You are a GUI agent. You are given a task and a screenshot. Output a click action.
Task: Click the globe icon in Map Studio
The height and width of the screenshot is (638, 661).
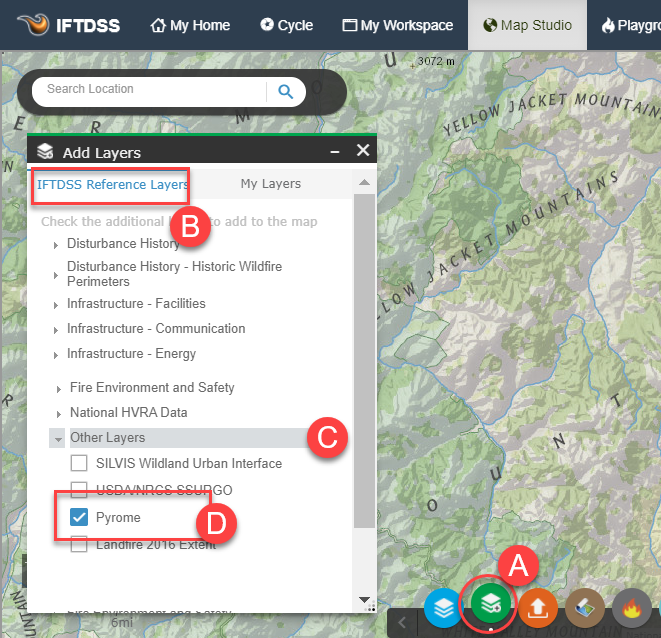click(x=490, y=25)
